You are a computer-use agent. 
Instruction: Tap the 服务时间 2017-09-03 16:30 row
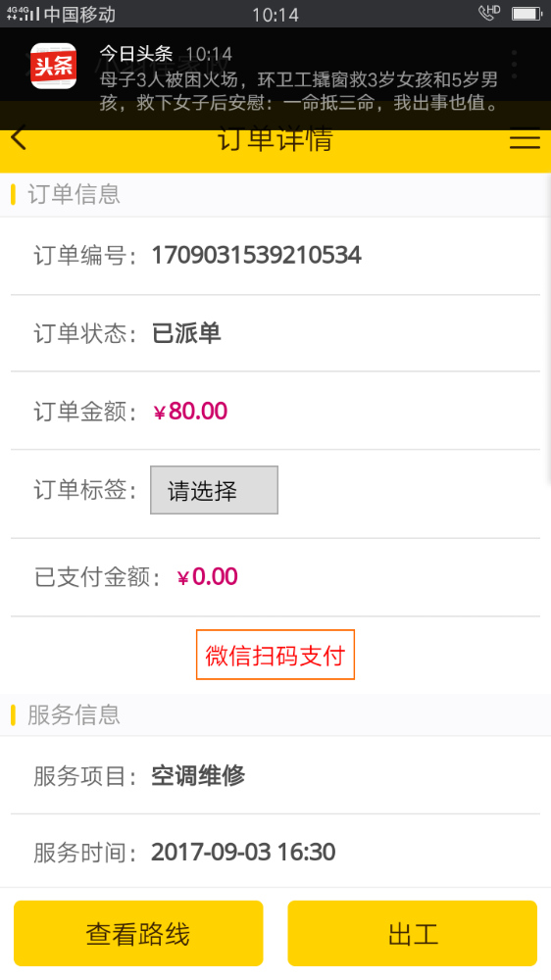275,852
